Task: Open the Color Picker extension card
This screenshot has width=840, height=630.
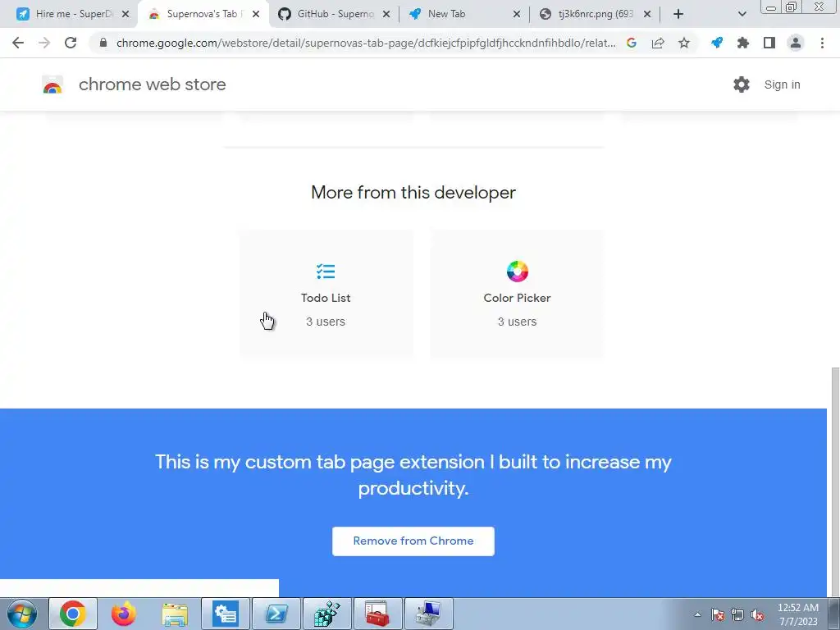Action: (518, 294)
